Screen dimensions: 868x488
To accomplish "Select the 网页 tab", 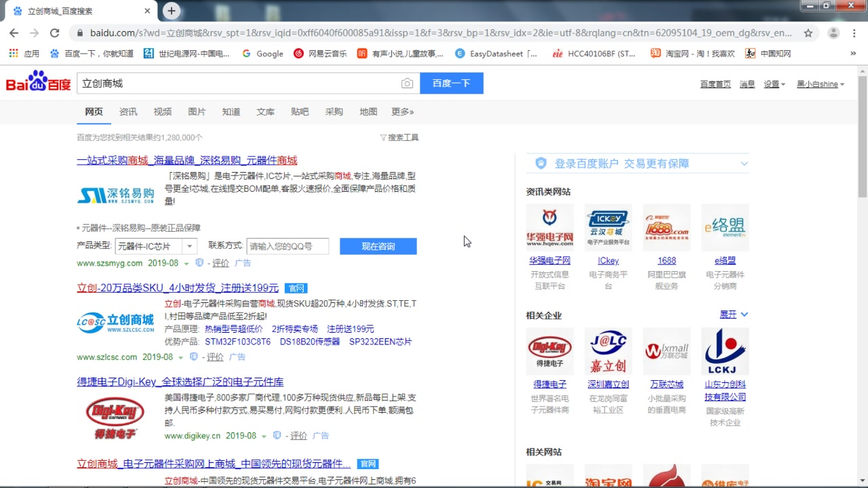I will (x=94, y=112).
